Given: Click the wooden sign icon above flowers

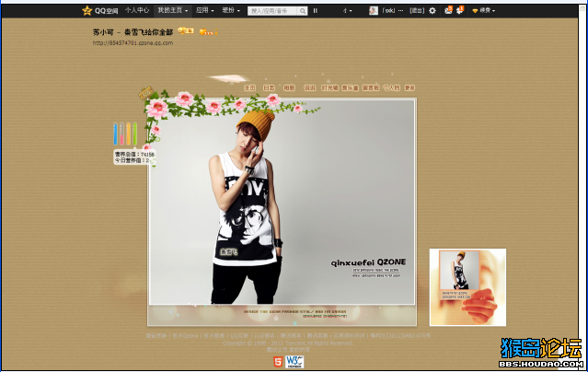Looking at the screenshot, I should tap(146, 93).
